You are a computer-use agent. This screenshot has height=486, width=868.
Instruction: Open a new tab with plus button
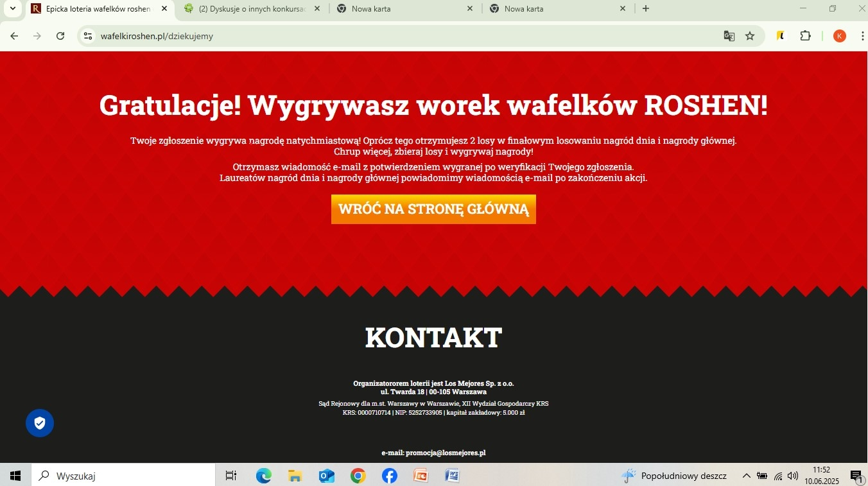tap(646, 9)
